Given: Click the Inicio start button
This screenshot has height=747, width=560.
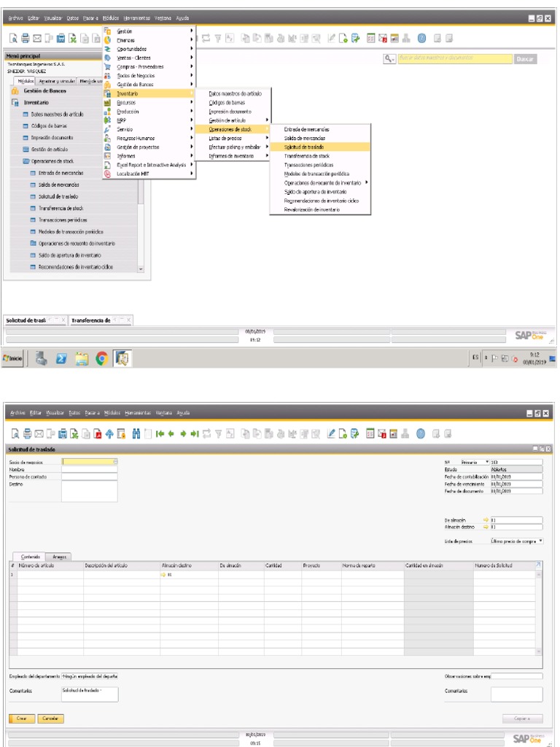Looking at the screenshot, I should tap(13, 358).
